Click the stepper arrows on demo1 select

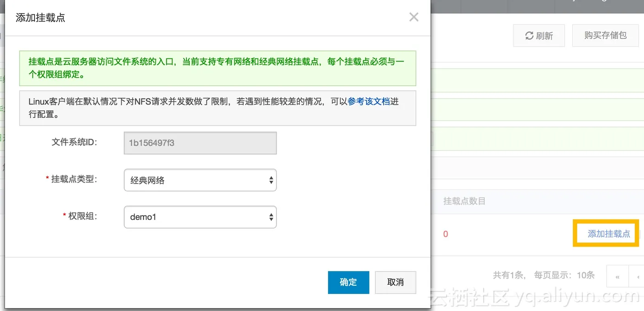point(271,217)
